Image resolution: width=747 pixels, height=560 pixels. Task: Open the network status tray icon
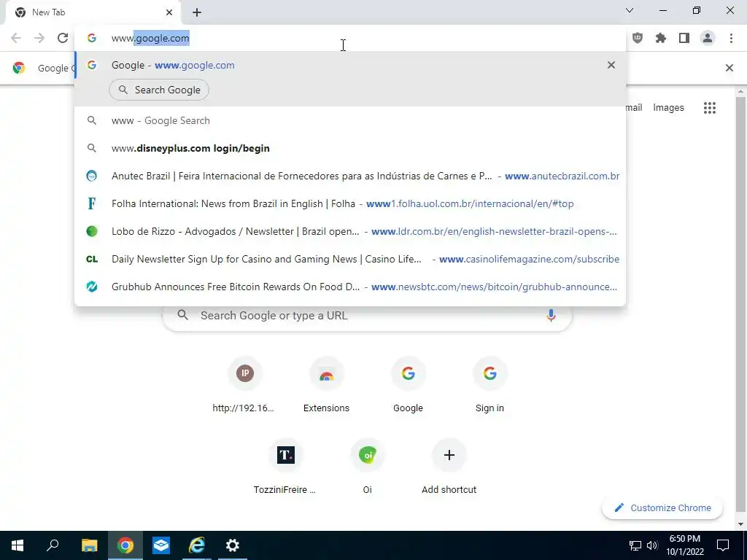click(x=635, y=545)
